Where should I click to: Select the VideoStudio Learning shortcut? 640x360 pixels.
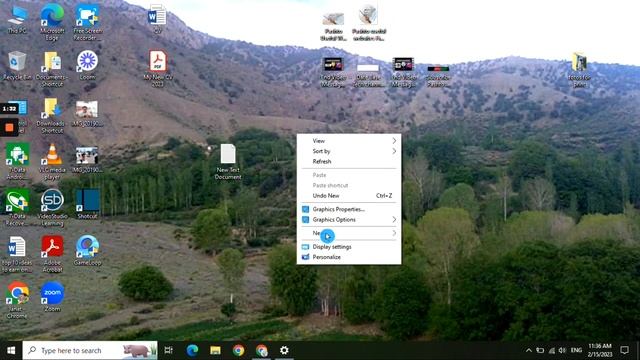click(52, 208)
